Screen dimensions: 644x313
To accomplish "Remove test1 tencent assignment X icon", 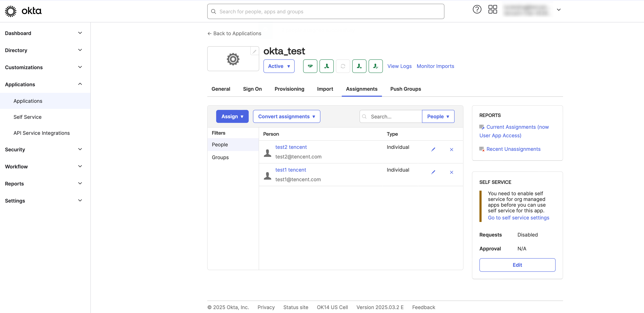I will click(x=452, y=172).
